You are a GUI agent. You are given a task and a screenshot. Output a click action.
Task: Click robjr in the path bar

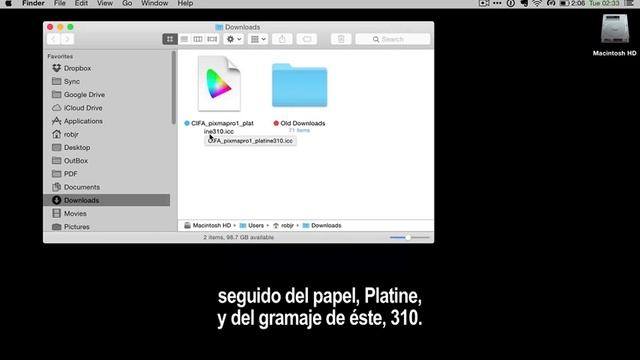(283, 225)
